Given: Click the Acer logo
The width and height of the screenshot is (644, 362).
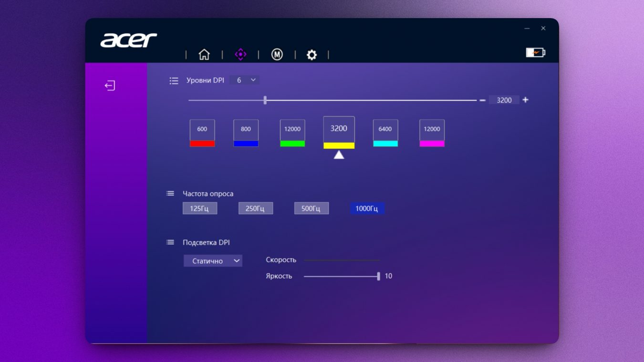Looking at the screenshot, I should (x=128, y=40).
